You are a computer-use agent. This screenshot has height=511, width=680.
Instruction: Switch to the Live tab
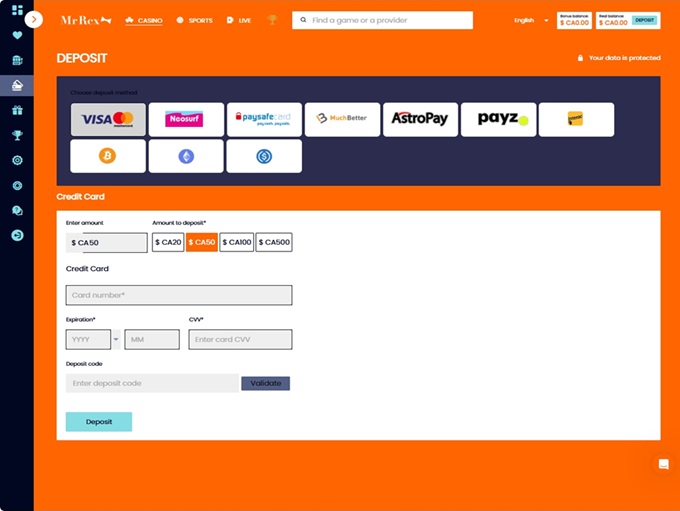click(239, 20)
